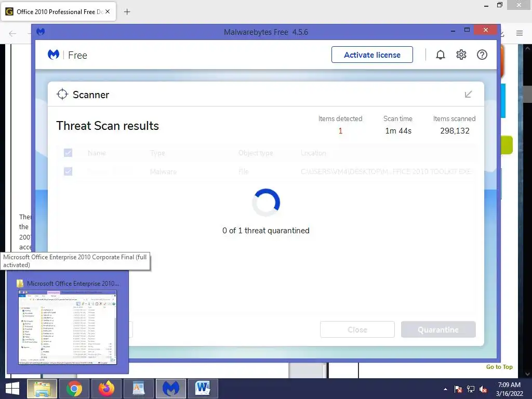Toggle the select-all checkbox in results header
Viewport: 532px width, 399px height.
(68, 153)
